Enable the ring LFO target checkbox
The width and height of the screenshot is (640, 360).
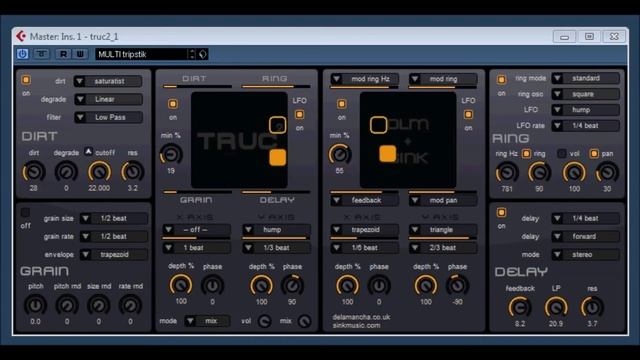coord(527,153)
